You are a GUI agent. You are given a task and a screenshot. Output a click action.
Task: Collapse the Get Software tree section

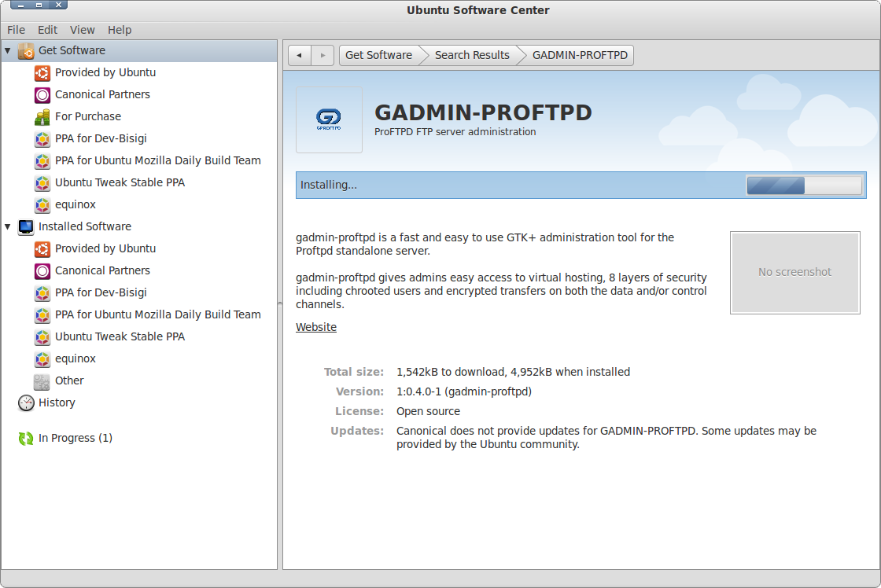(x=8, y=50)
